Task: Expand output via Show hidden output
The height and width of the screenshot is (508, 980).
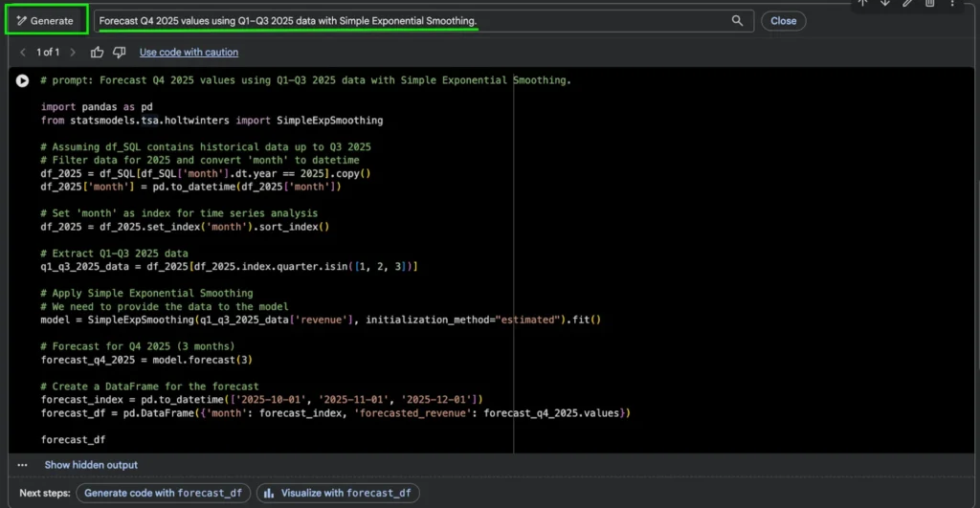Action: pos(91,465)
